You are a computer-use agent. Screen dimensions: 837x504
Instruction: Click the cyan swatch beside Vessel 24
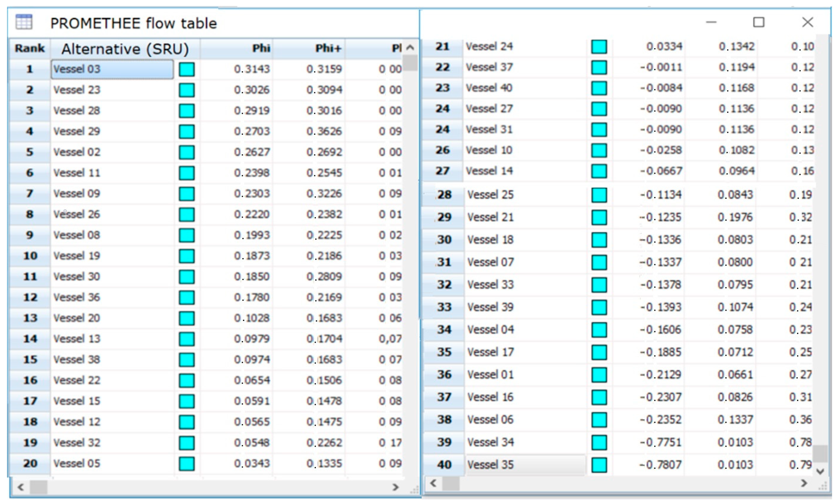[599, 46]
